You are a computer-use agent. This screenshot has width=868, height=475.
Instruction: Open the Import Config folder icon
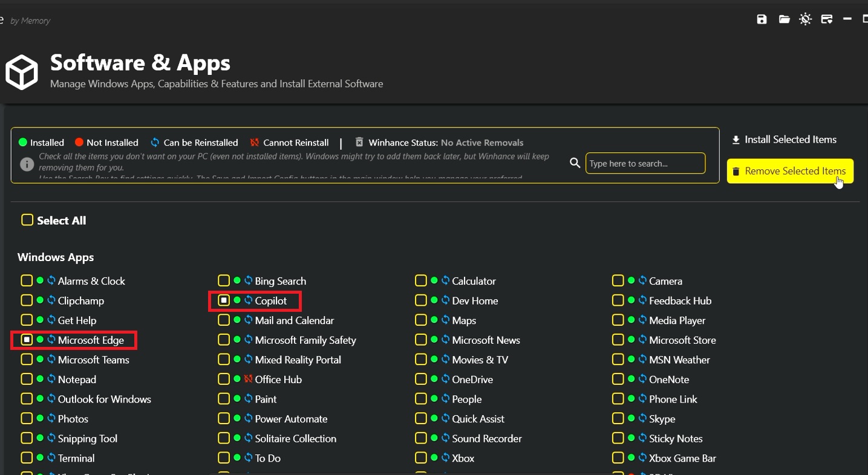click(x=784, y=19)
